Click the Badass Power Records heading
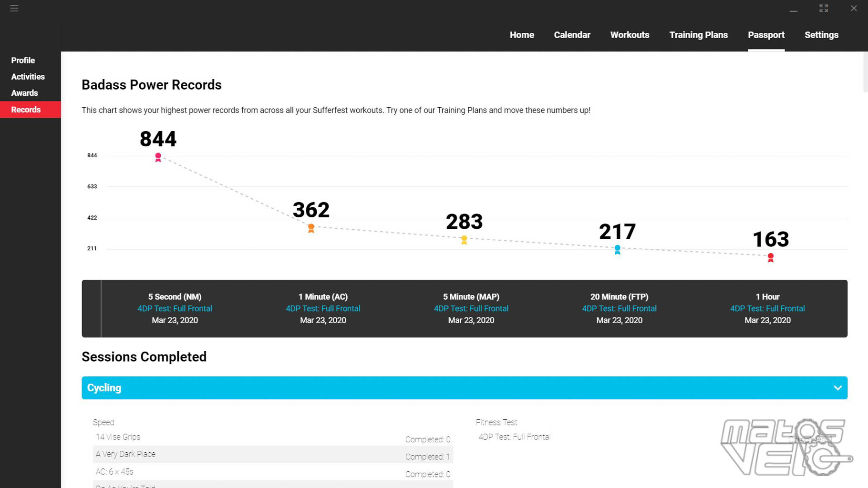This screenshot has height=488, width=868. [152, 85]
